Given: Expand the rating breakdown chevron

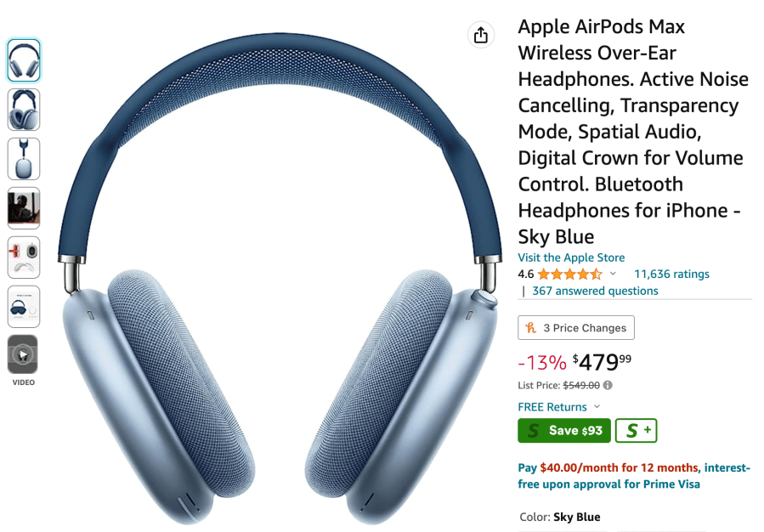Looking at the screenshot, I should point(613,274).
